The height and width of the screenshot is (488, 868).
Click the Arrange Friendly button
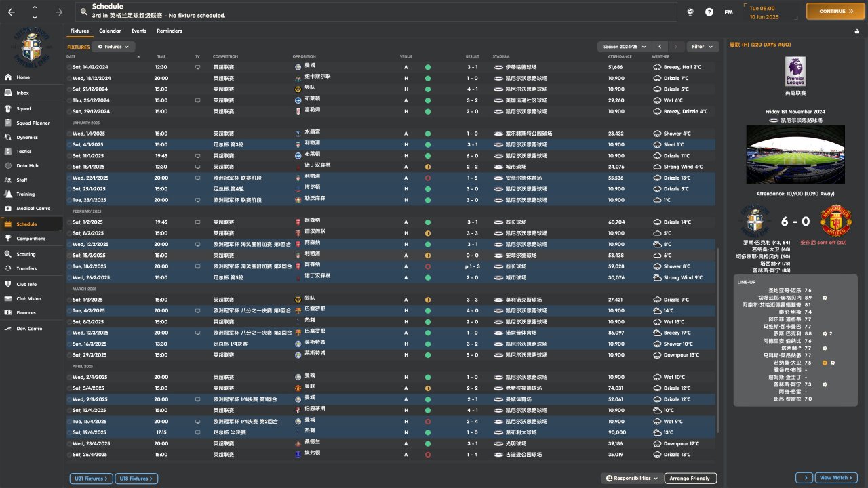click(690, 479)
